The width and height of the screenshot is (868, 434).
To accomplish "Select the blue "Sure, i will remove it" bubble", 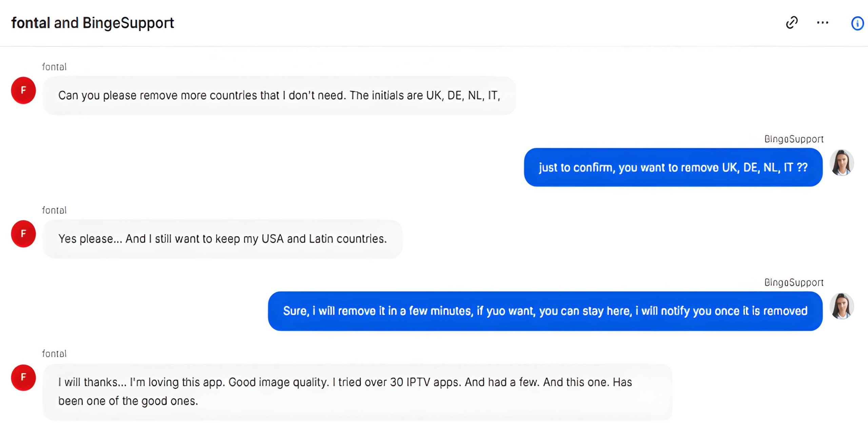I will [545, 311].
